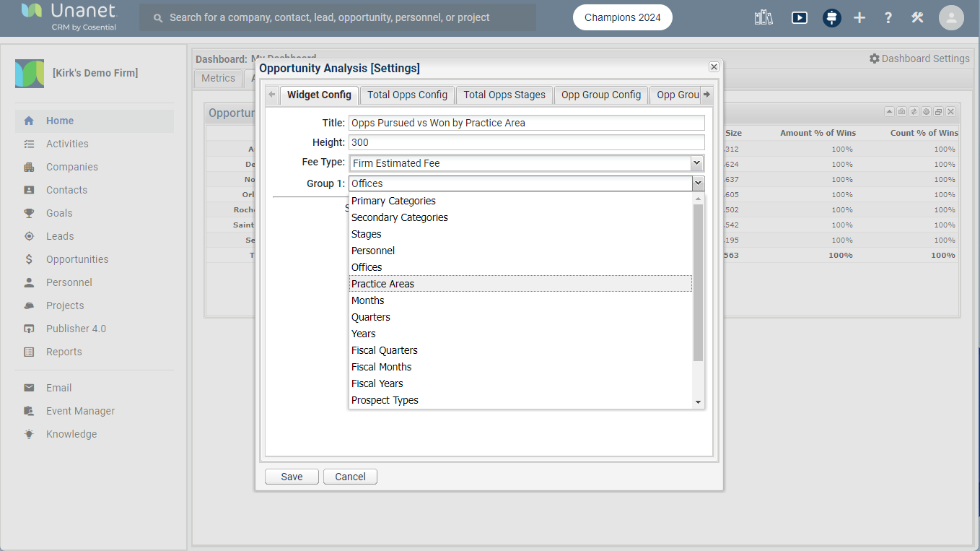Image resolution: width=980 pixels, height=551 pixels.
Task: Click the Opportunities dollar sign icon
Action: tap(29, 259)
